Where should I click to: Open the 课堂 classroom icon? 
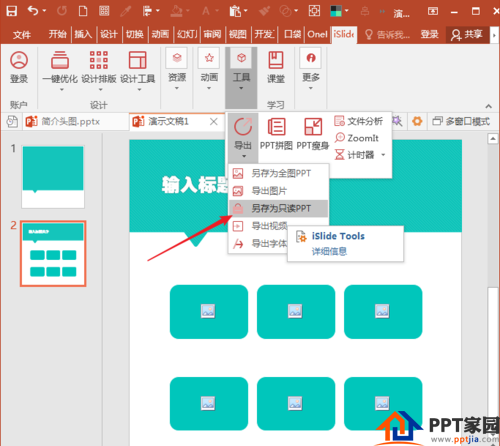pyautogui.click(x=276, y=60)
